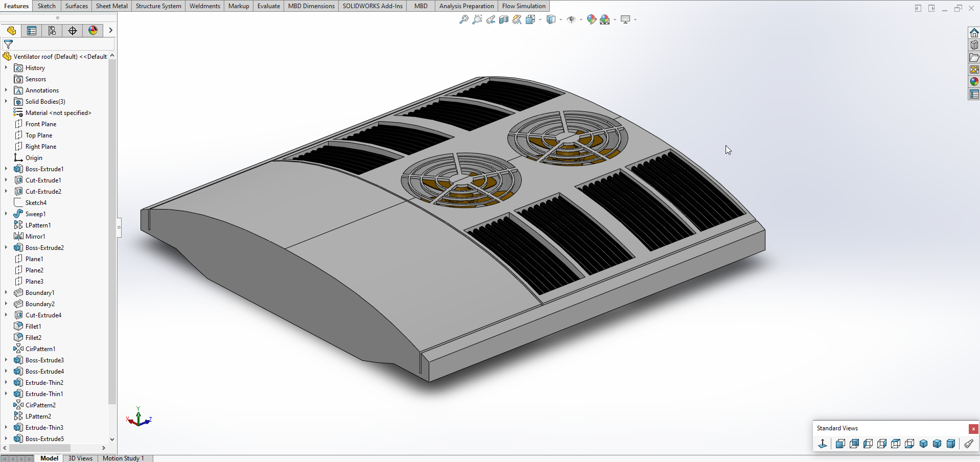Open the Display Style dropdown arrow
Screen dimensions: 980x462
561,19
